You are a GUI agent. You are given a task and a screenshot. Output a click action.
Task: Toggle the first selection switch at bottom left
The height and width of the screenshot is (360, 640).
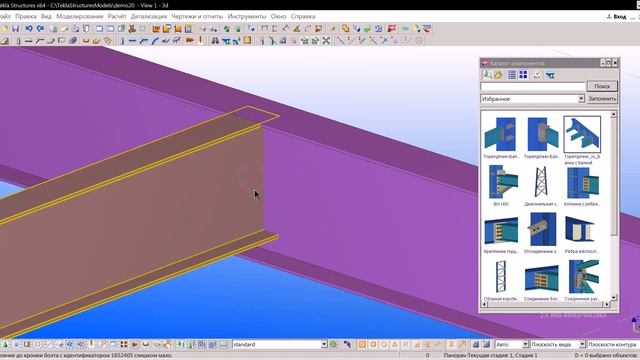(x=4, y=344)
